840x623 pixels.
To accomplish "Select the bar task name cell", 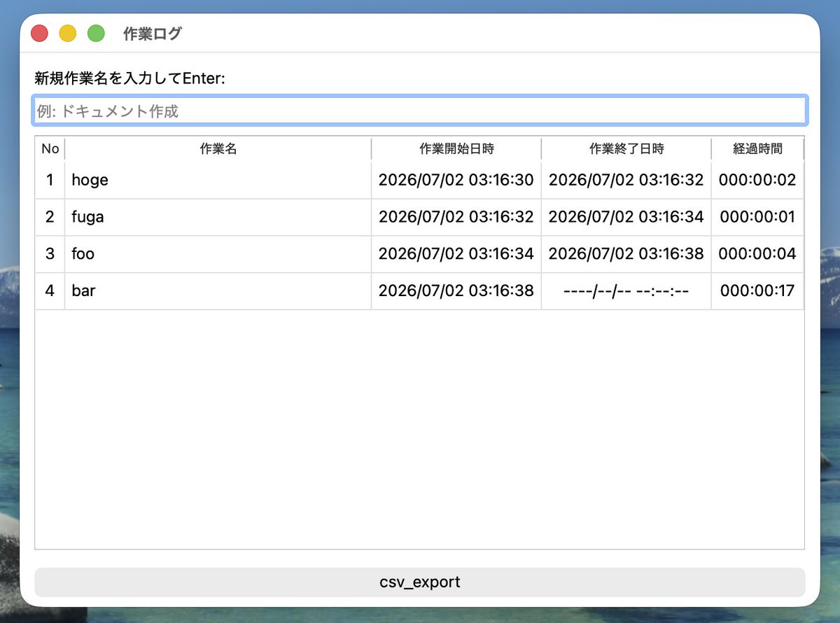I will coord(218,291).
